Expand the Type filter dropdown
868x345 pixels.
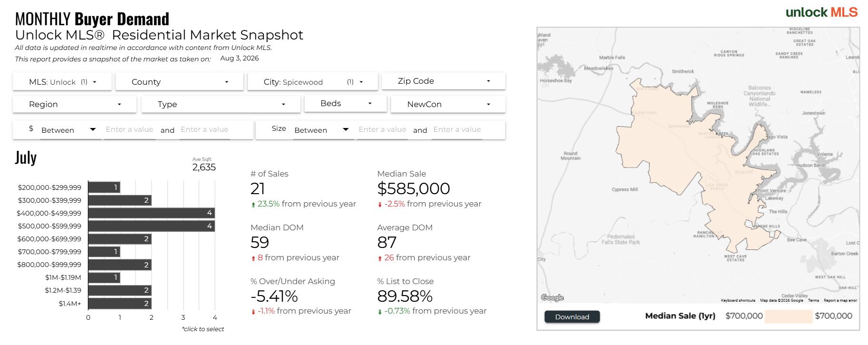pyautogui.click(x=221, y=104)
